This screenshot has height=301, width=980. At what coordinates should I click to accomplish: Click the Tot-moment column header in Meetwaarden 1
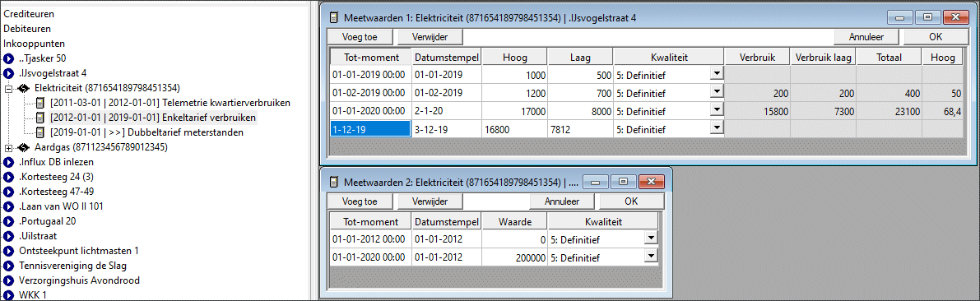370,57
